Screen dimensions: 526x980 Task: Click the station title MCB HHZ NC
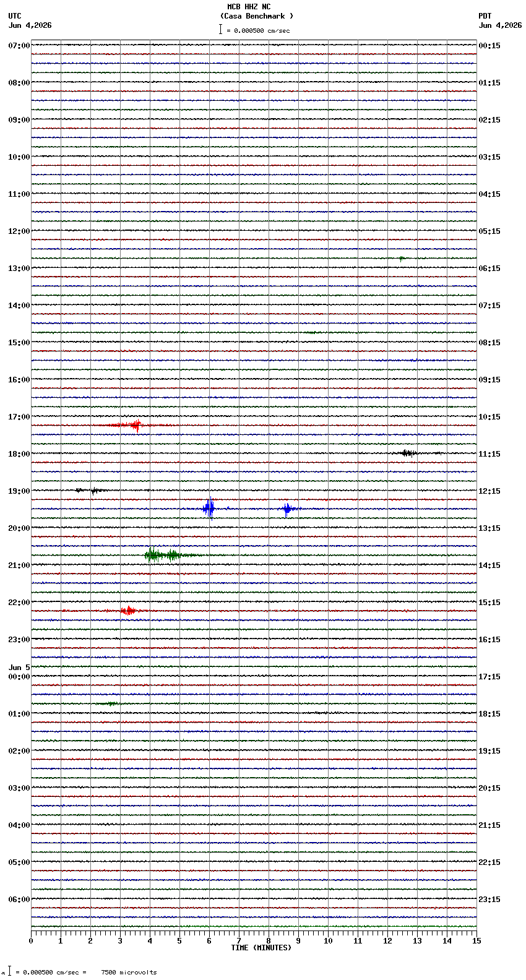(249, 7)
